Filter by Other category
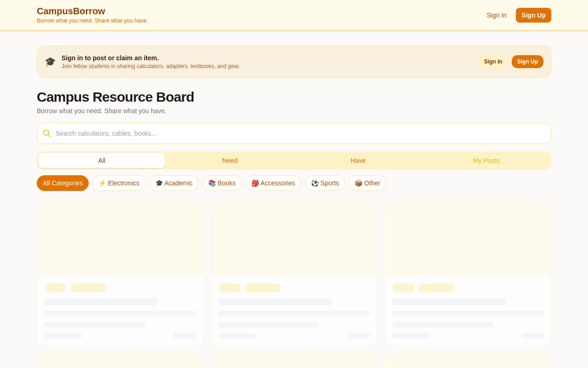The image size is (588, 368). click(x=367, y=183)
